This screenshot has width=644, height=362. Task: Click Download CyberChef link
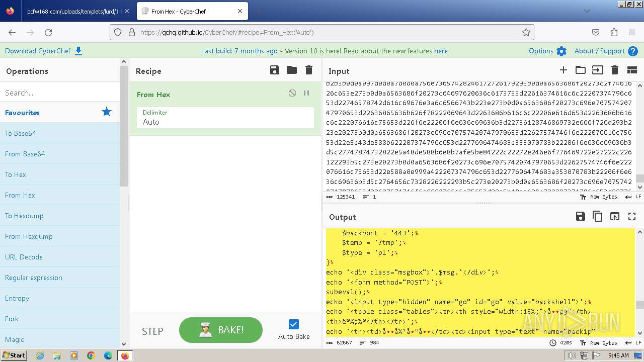point(44,51)
